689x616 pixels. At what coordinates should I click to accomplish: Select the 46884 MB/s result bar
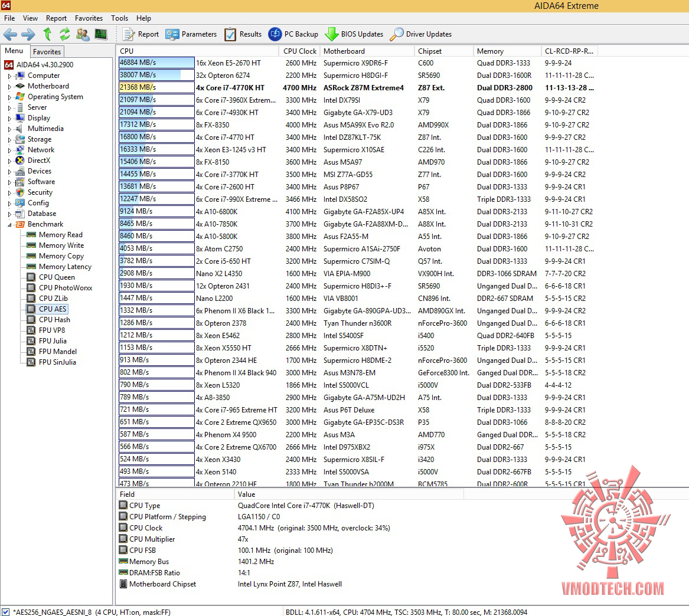tap(156, 63)
